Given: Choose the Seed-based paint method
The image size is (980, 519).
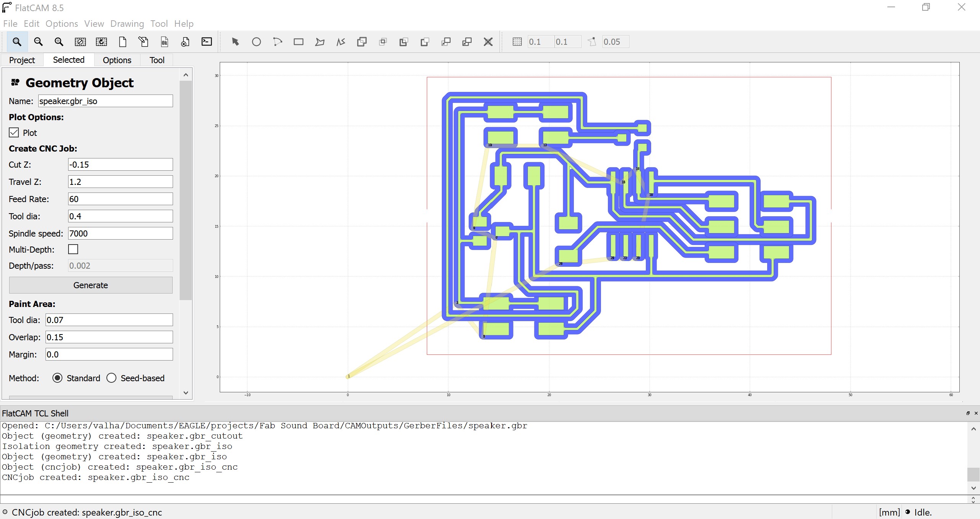Looking at the screenshot, I should [112, 378].
